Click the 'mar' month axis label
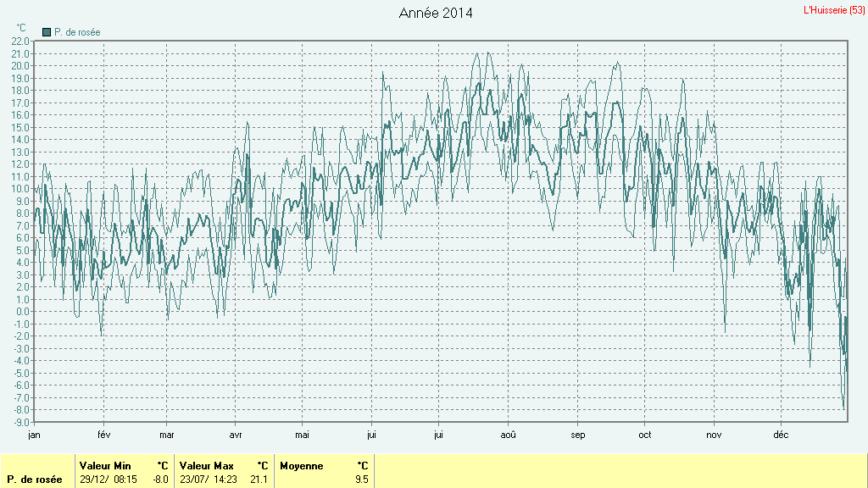 tap(167, 435)
